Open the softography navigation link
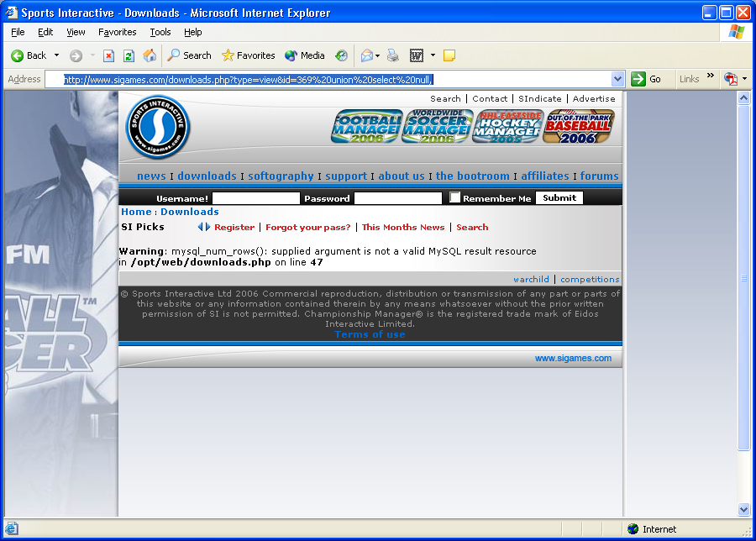Image resolution: width=756 pixels, height=541 pixels. pos(281,176)
